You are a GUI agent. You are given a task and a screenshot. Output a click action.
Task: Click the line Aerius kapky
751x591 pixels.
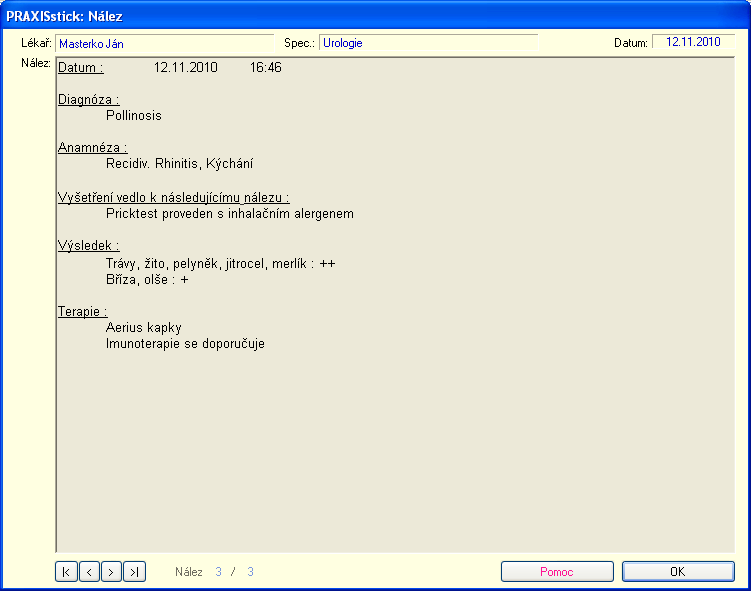[144, 328]
